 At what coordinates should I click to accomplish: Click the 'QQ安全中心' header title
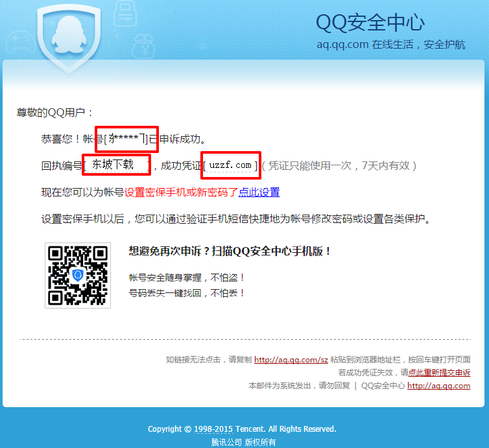click(370, 23)
